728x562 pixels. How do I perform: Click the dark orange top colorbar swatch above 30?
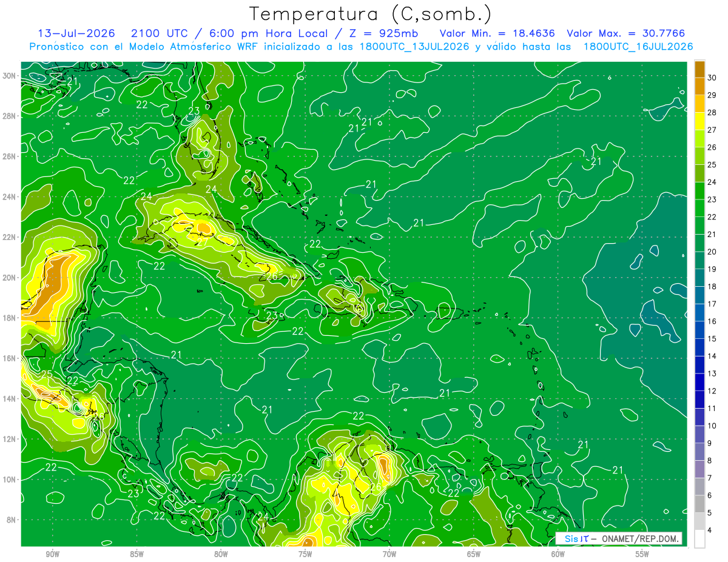click(x=699, y=69)
